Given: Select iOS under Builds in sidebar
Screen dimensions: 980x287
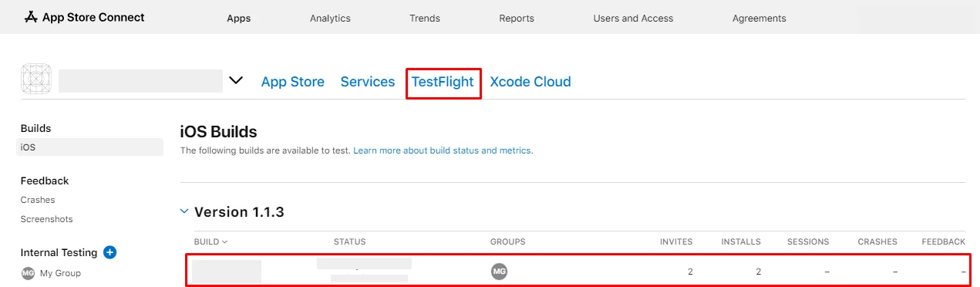Looking at the screenshot, I should click(89, 147).
